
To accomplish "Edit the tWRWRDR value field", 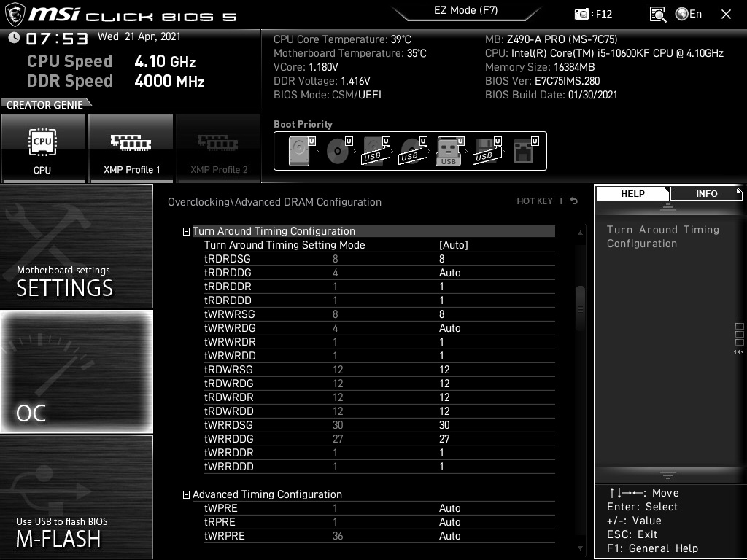I will point(441,342).
